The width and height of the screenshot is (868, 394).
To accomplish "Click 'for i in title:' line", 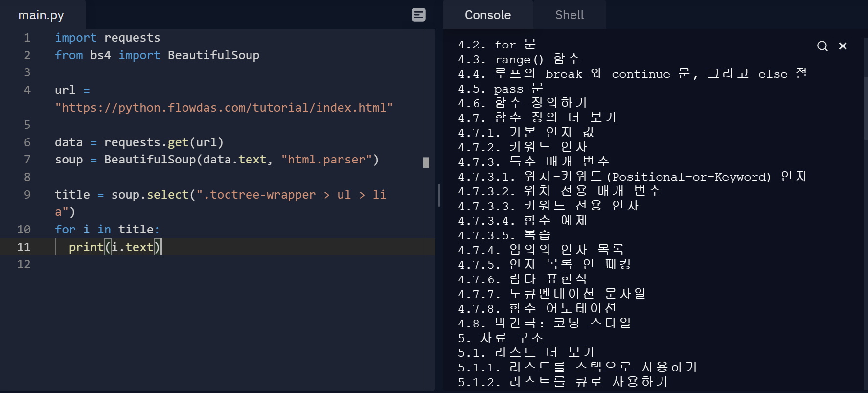I will point(107,230).
